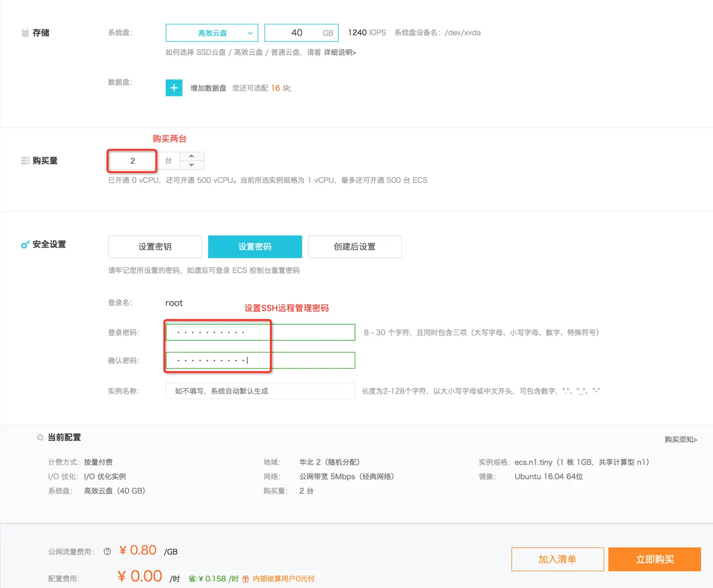The image size is (713, 588).
Task: Click the 华北 2（随机分配）region text
Action: 329,462
